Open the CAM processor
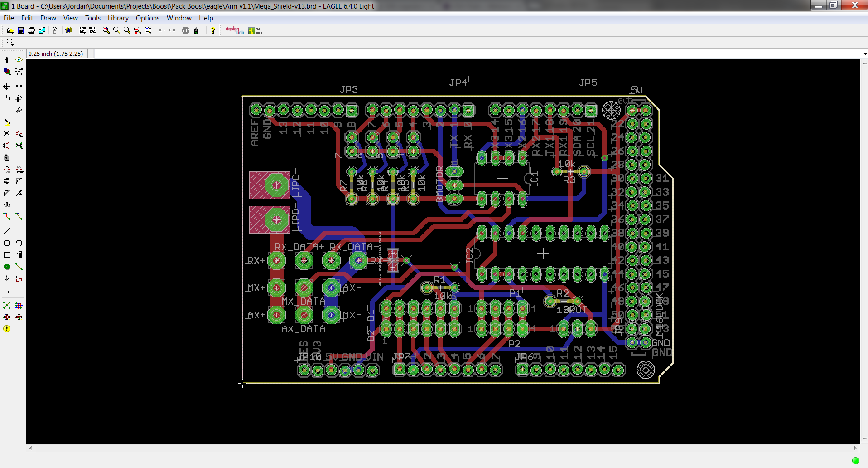This screenshot has height=468, width=868. pos(41,30)
